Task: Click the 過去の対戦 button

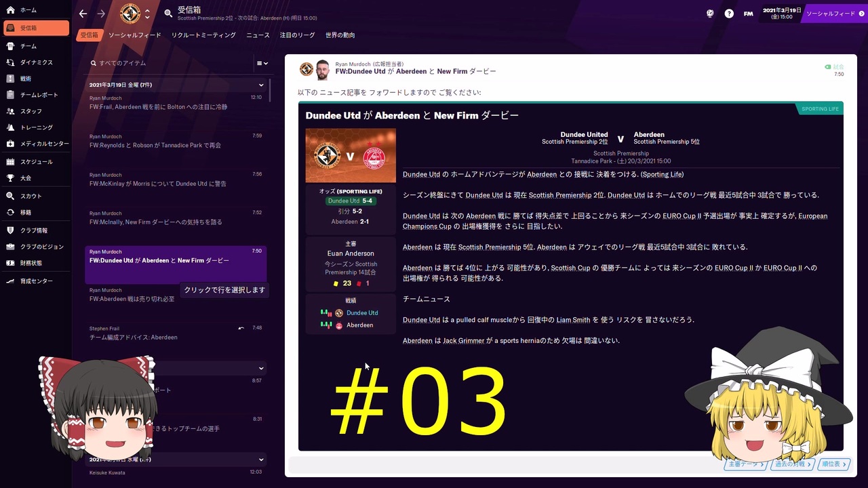Action: click(x=793, y=464)
